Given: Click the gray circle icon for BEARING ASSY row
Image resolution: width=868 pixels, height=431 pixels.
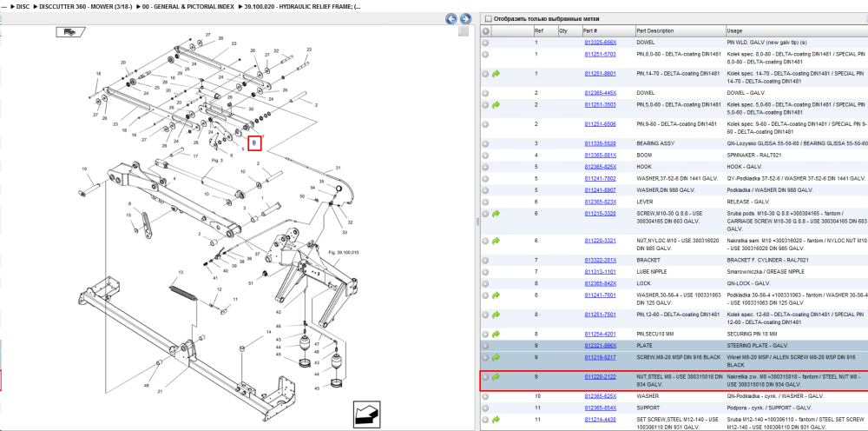Looking at the screenshot, I should point(485,143).
